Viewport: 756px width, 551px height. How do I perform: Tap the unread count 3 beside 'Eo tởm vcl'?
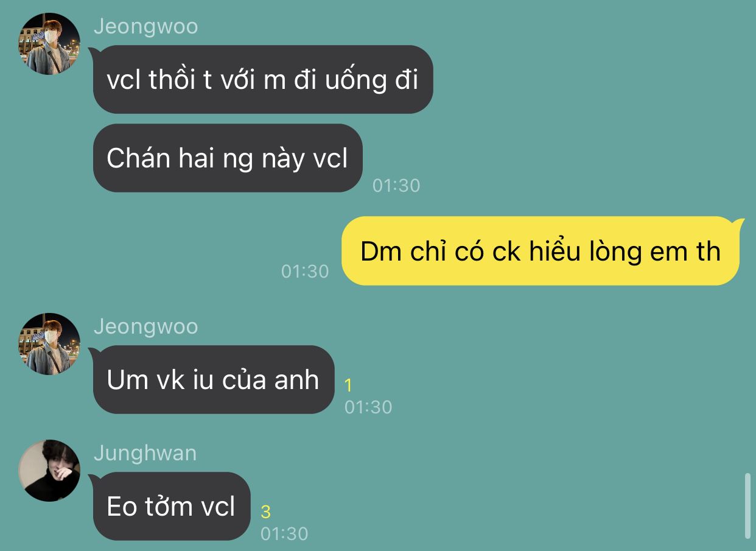point(265,512)
